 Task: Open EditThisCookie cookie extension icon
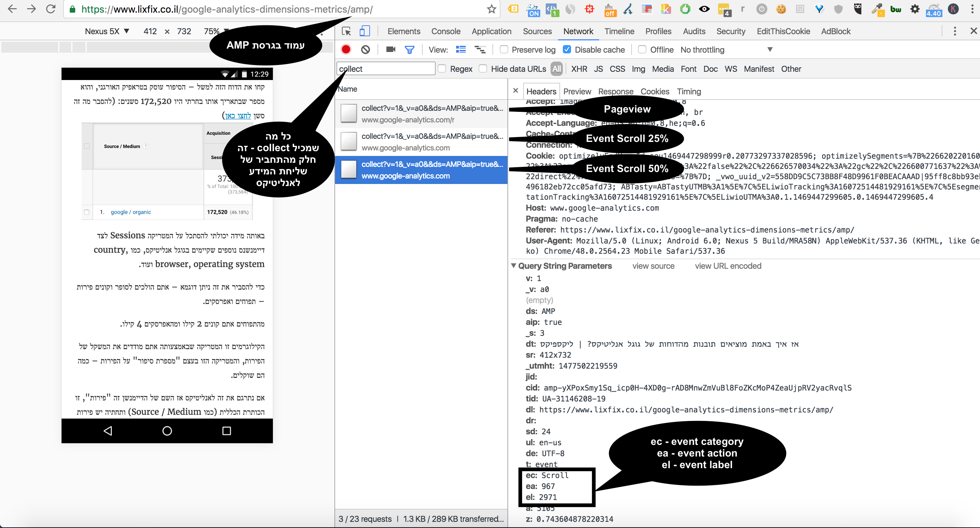[781, 9]
